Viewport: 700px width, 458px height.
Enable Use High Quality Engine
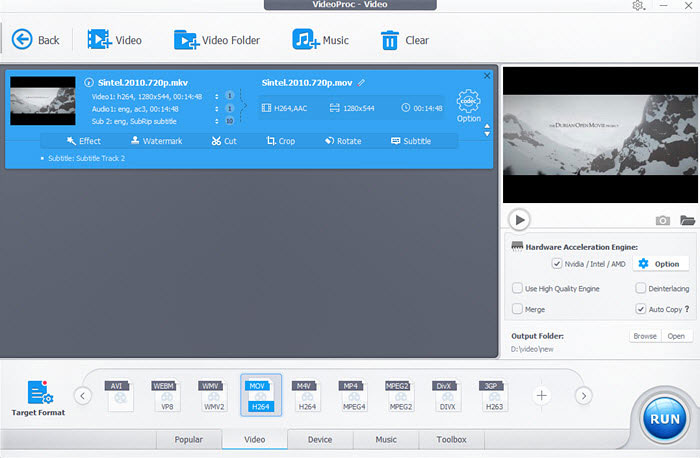click(517, 288)
